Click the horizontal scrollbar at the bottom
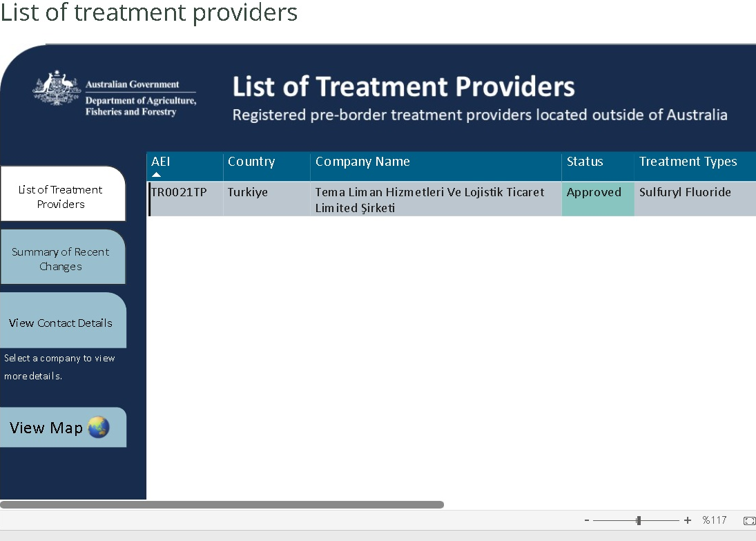 pyautogui.click(x=222, y=504)
